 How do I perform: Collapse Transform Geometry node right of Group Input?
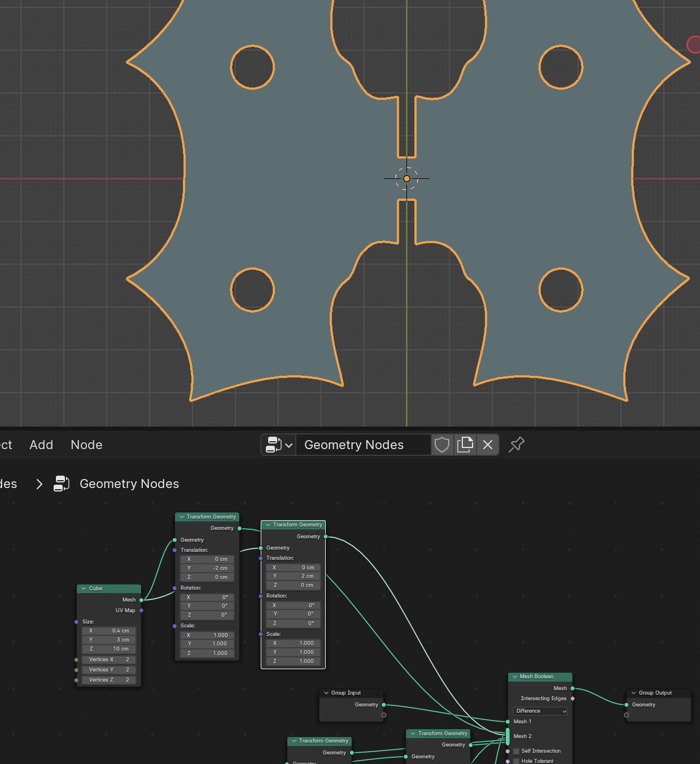(x=413, y=734)
